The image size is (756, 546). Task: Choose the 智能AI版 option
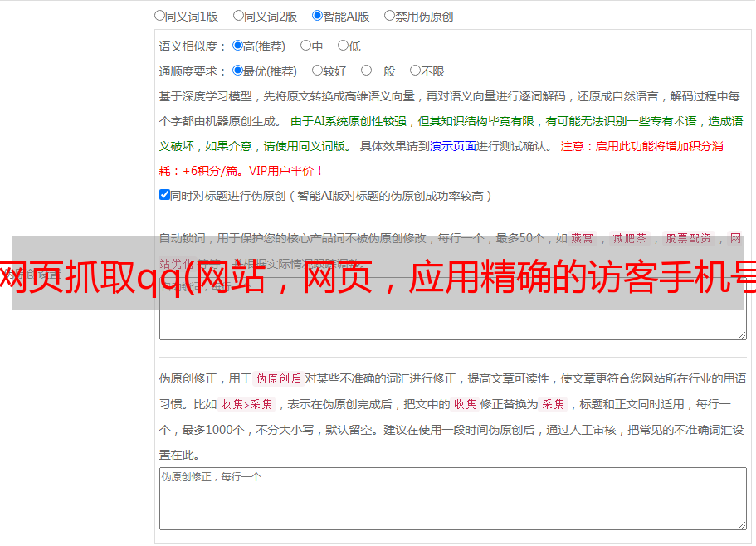pos(317,16)
